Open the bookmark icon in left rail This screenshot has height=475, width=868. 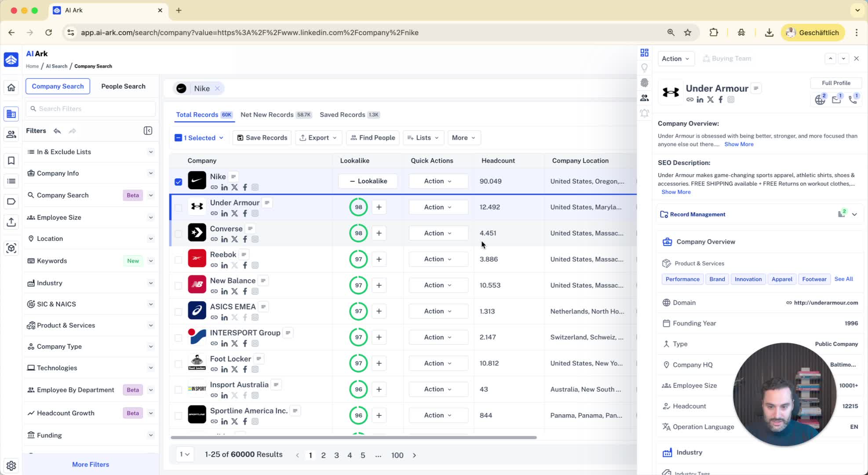click(11, 161)
